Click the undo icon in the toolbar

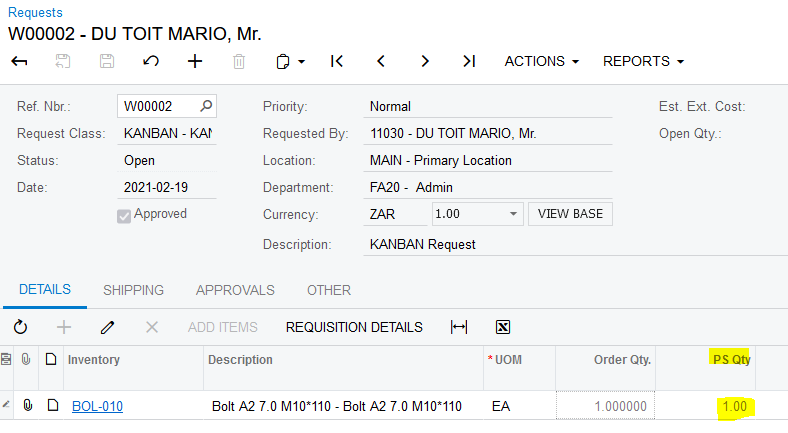point(151,61)
